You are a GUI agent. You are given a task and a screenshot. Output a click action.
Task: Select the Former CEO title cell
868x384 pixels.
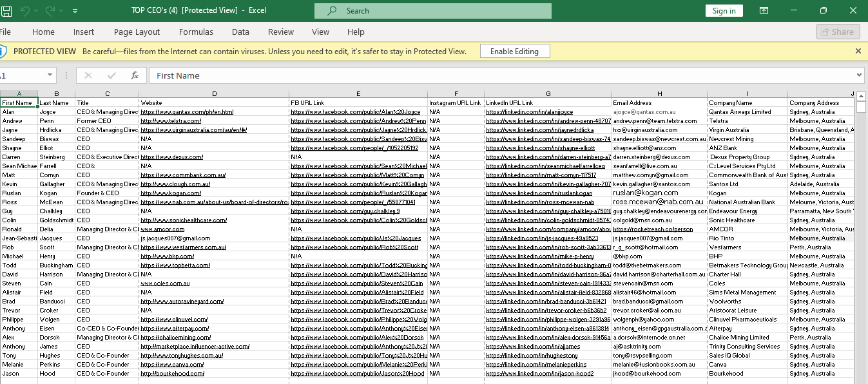(107, 121)
